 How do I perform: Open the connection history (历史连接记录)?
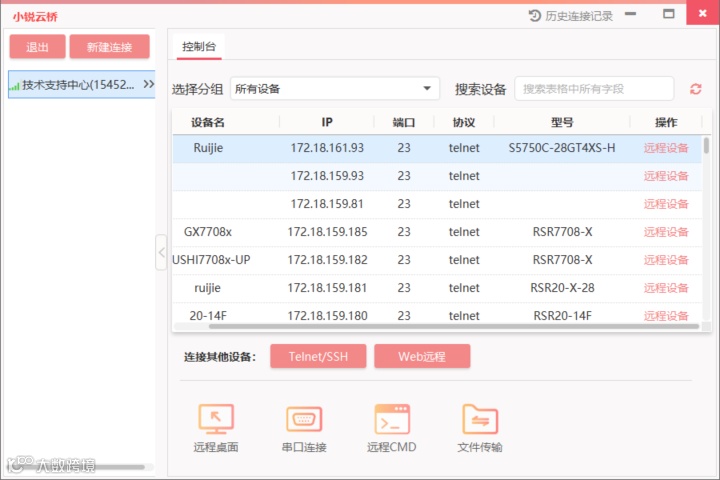point(571,16)
